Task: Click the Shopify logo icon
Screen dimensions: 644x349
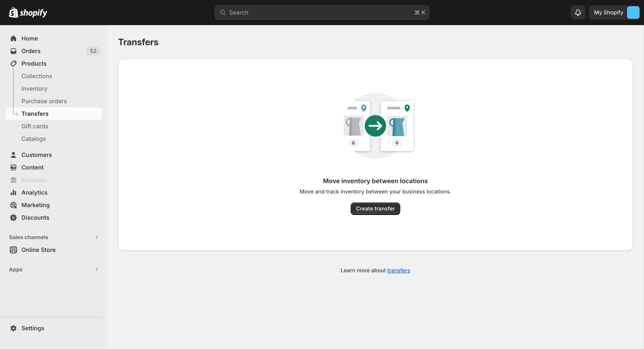Action: pos(13,13)
